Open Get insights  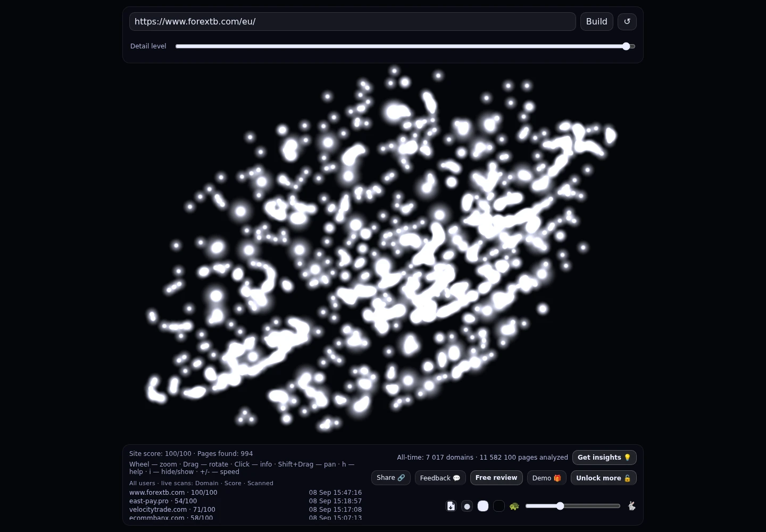[x=604, y=458]
